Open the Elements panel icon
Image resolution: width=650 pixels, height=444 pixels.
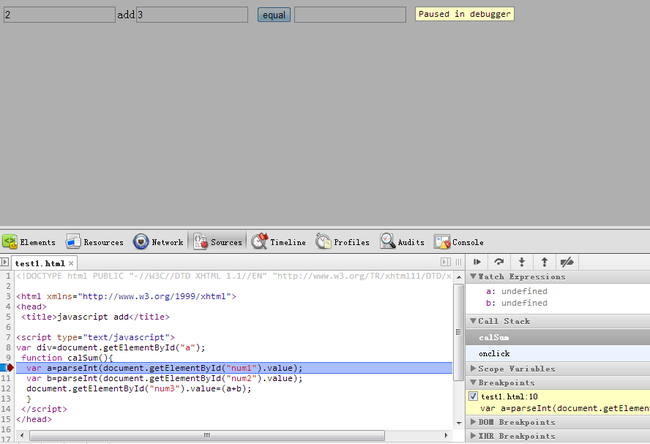tap(10, 241)
